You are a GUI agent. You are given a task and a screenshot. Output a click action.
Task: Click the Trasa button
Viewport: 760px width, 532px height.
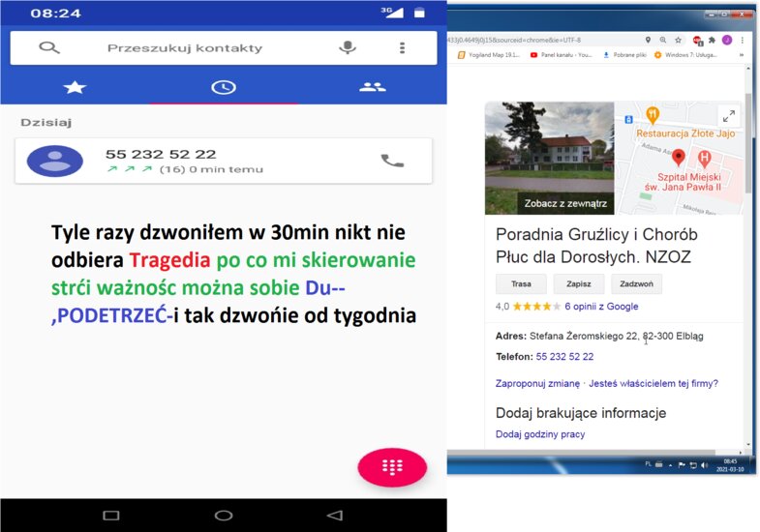520,284
